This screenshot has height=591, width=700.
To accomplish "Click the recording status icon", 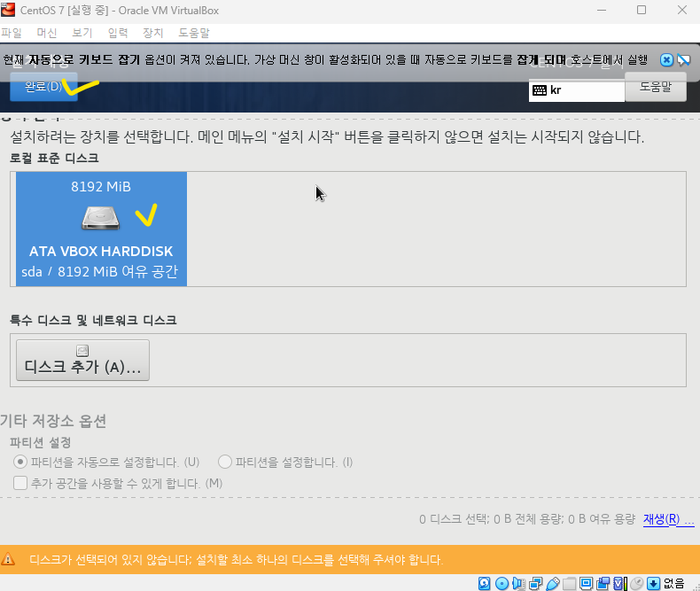I will tap(603, 583).
